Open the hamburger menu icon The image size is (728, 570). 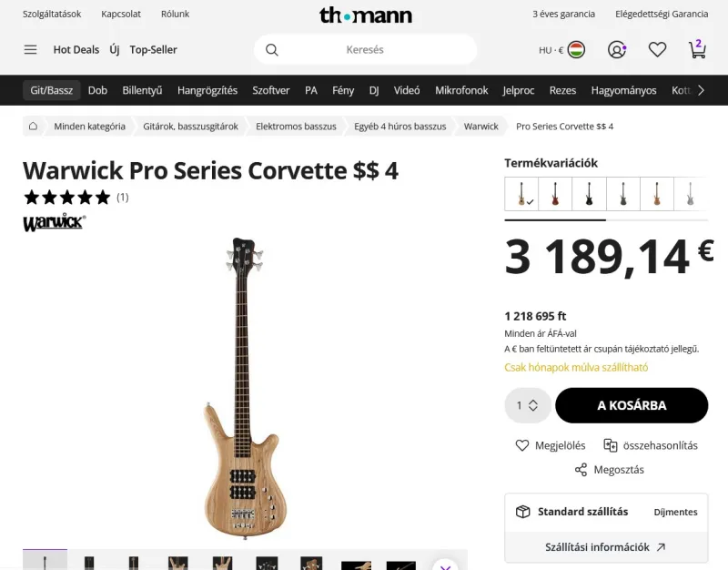click(x=31, y=50)
